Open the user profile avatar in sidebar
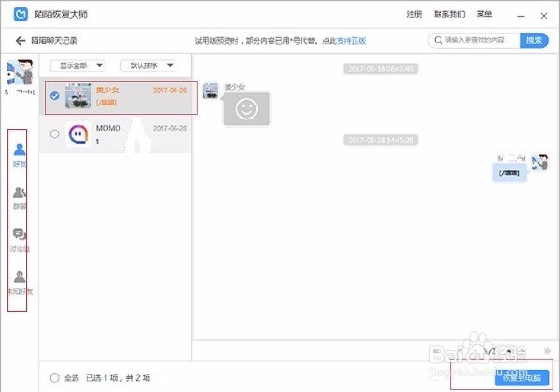The width and height of the screenshot is (560, 392). (21, 72)
